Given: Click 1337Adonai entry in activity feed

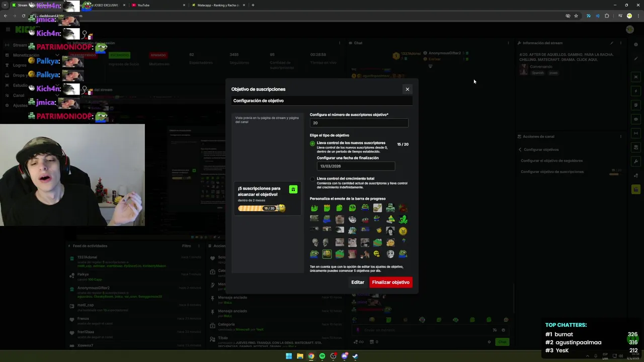Looking at the screenshot, I should [x=136, y=261].
